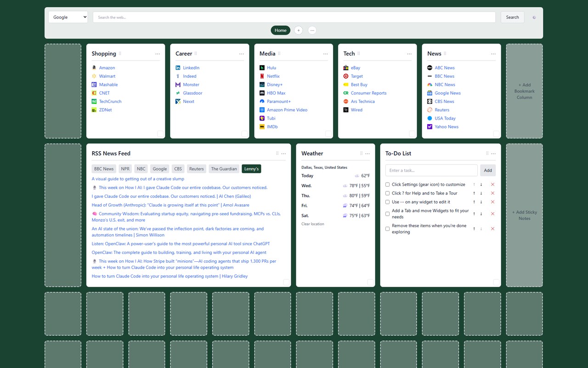Click the Search button
The image size is (588, 368).
pos(512,17)
